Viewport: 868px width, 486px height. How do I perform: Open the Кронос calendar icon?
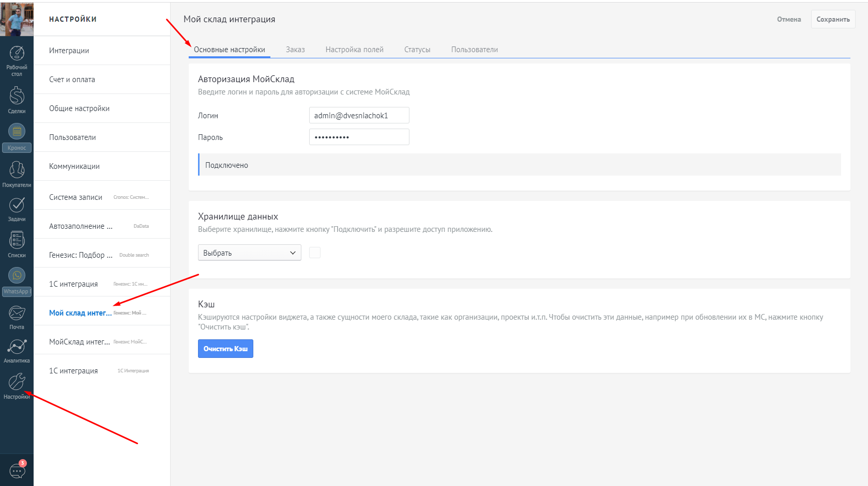pyautogui.click(x=17, y=132)
